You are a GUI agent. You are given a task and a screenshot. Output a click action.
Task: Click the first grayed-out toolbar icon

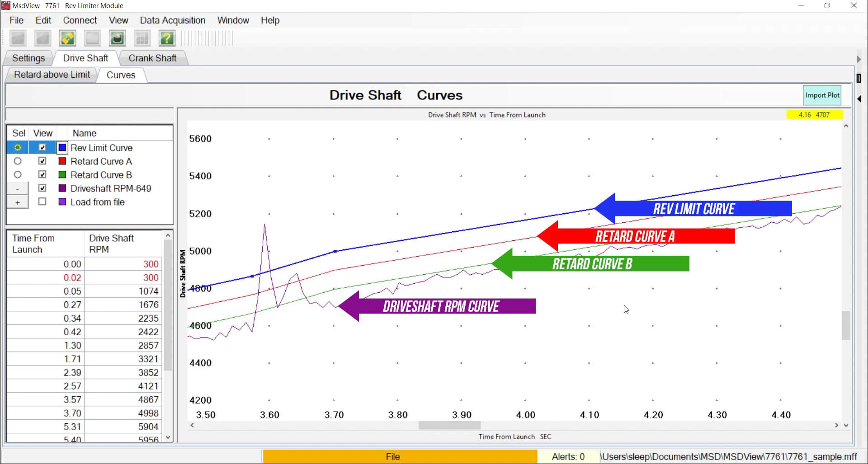[18, 38]
